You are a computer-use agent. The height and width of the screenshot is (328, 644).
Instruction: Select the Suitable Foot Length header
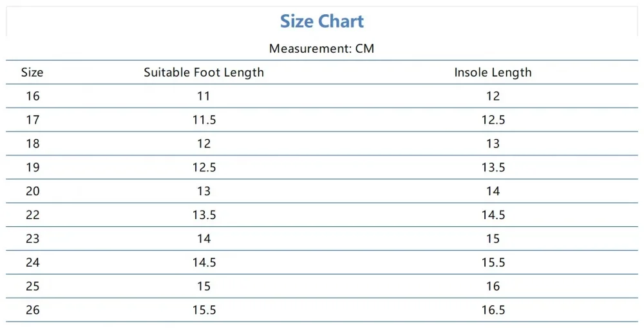click(204, 72)
